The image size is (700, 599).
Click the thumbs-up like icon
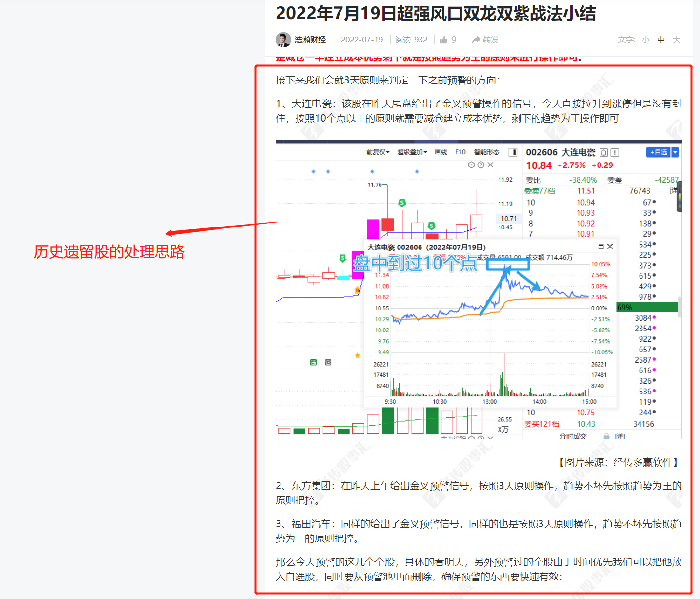tap(443, 40)
